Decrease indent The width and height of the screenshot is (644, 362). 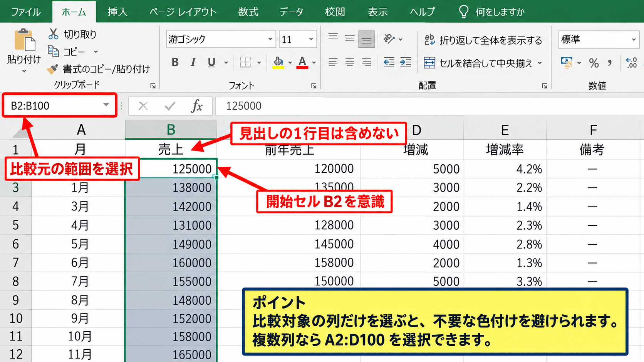(389, 62)
